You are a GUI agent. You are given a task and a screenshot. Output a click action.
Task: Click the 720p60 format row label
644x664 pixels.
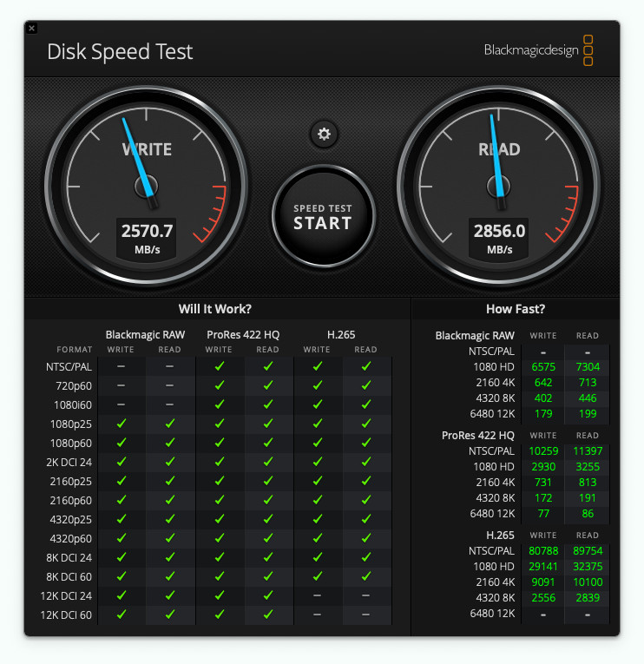click(74, 386)
